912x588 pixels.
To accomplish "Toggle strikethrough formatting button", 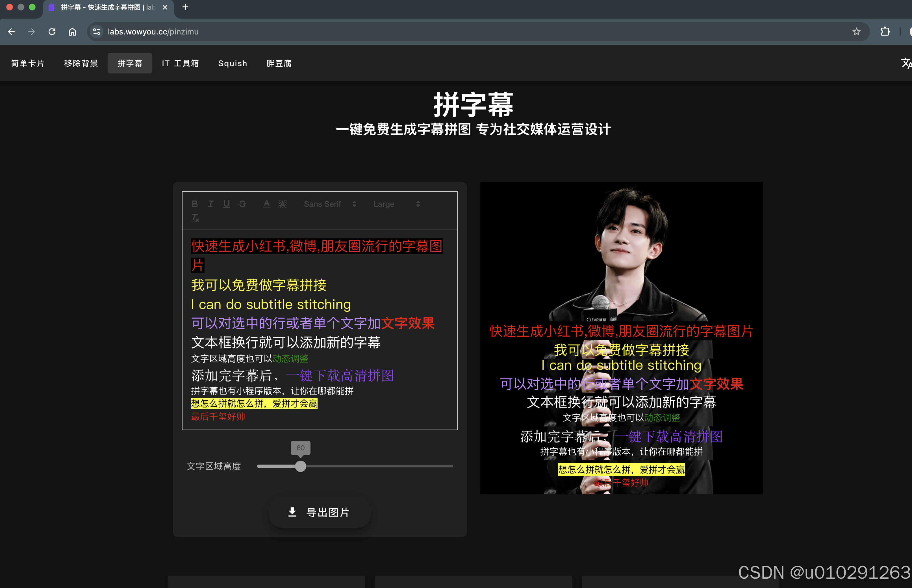I will pyautogui.click(x=242, y=204).
